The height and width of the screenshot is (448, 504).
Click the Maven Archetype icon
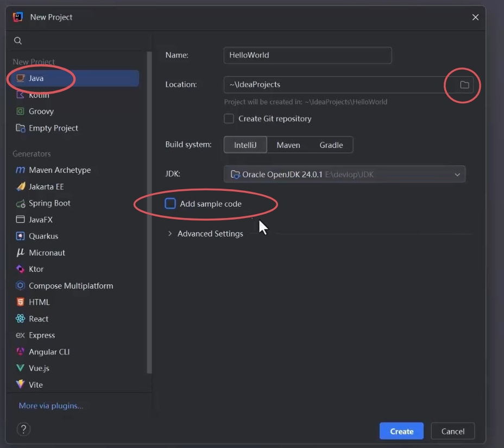point(20,170)
